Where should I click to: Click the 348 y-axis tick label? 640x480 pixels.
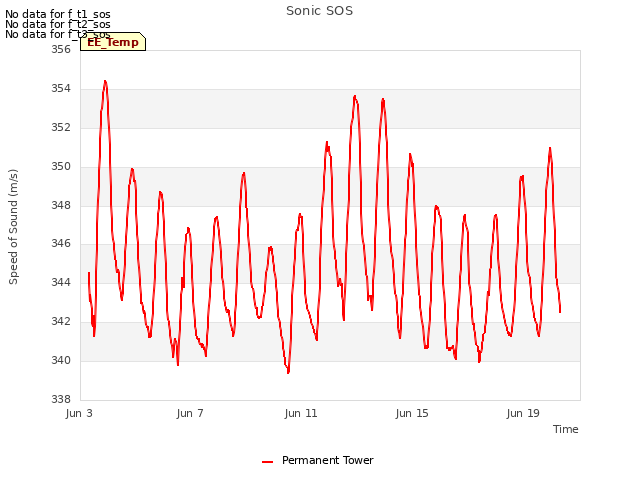(61, 205)
